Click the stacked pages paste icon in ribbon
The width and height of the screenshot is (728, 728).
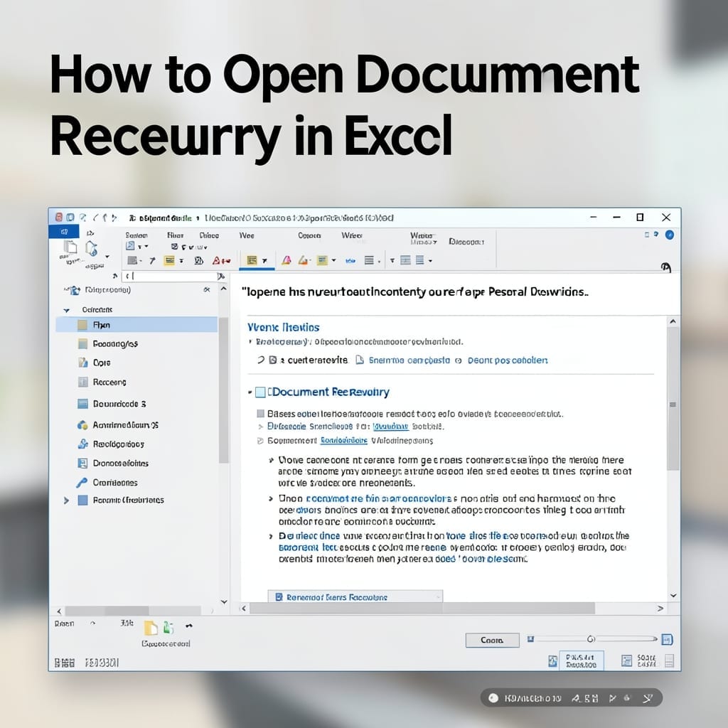pos(70,247)
